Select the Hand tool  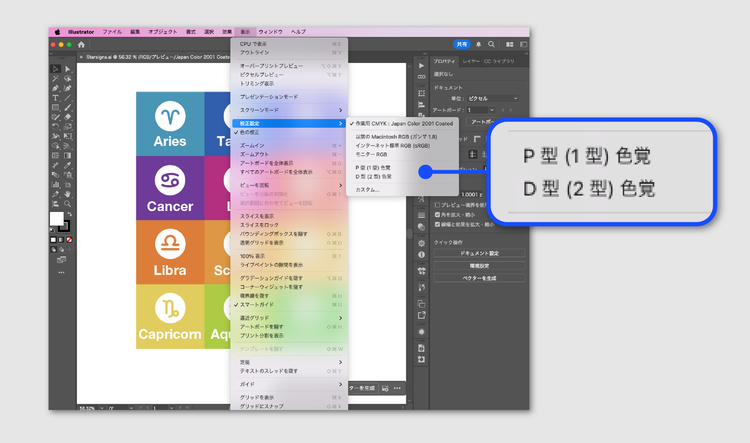point(67,194)
